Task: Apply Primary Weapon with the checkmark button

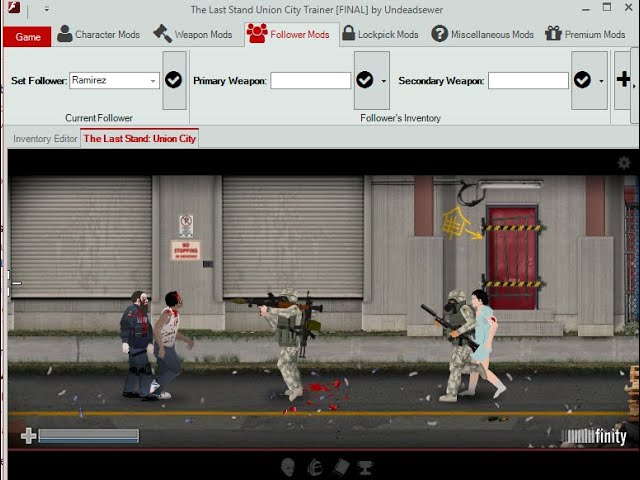Action: click(x=365, y=80)
